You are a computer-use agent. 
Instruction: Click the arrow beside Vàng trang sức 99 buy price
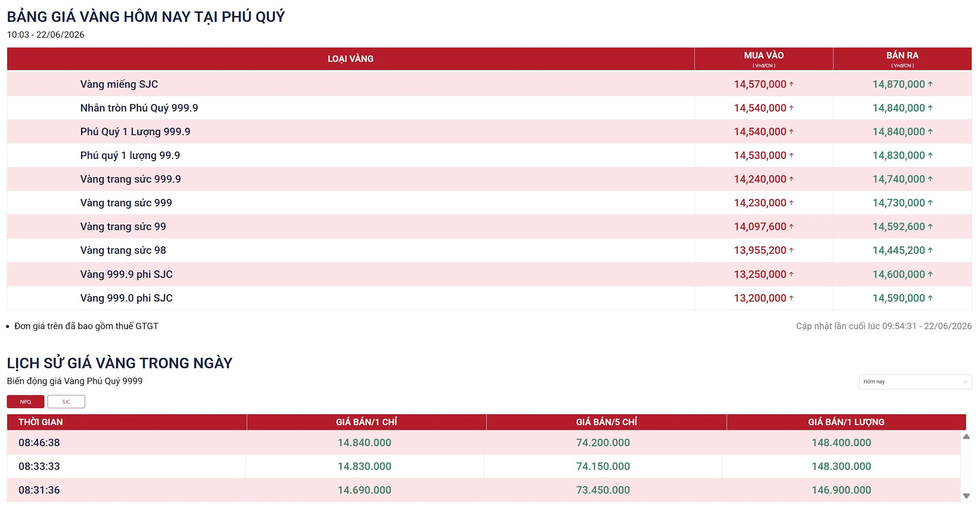tap(791, 226)
